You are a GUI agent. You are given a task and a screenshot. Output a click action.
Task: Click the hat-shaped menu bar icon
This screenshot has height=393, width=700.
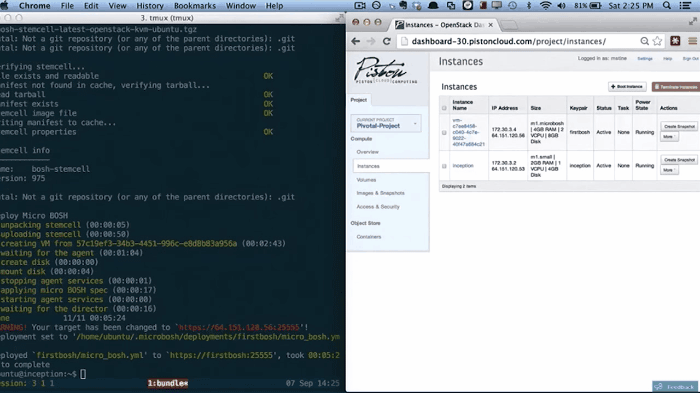[433, 6]
